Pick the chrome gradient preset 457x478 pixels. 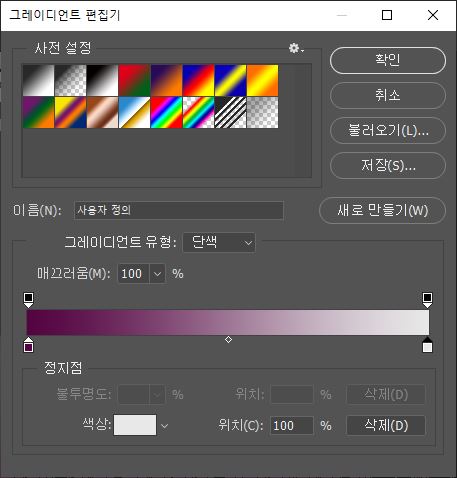pyautogui.click(x=134, y=112)
